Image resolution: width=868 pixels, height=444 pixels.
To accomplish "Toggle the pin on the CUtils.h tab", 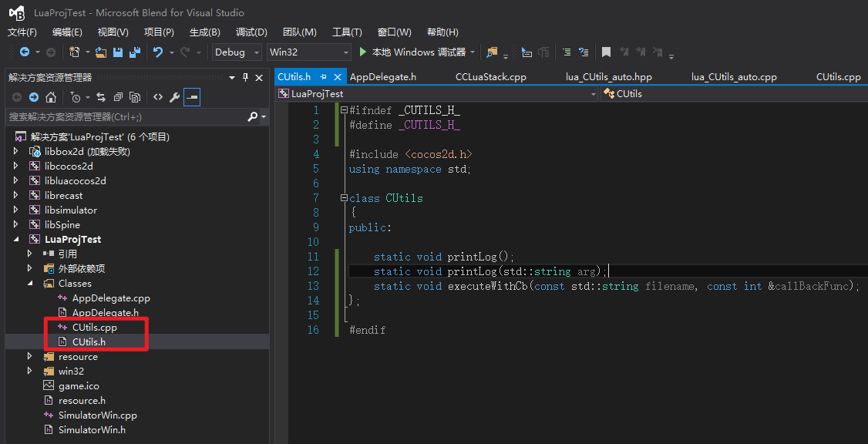I will [324, 77].
